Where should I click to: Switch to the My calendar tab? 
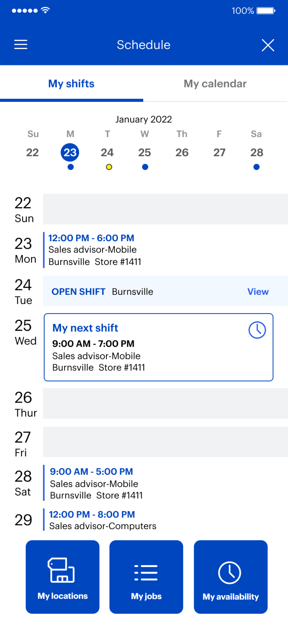(x=215, y=84)
